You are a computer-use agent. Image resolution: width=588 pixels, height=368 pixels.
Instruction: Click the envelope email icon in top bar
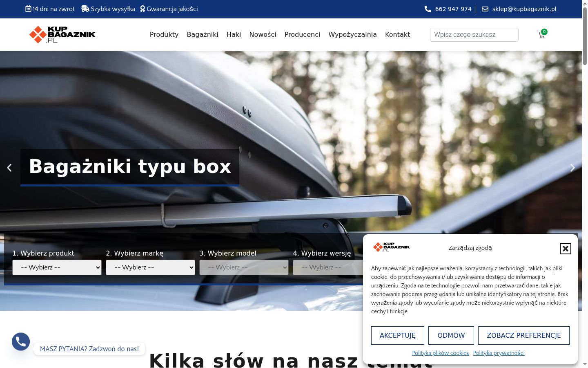click(x=485, y=9)
